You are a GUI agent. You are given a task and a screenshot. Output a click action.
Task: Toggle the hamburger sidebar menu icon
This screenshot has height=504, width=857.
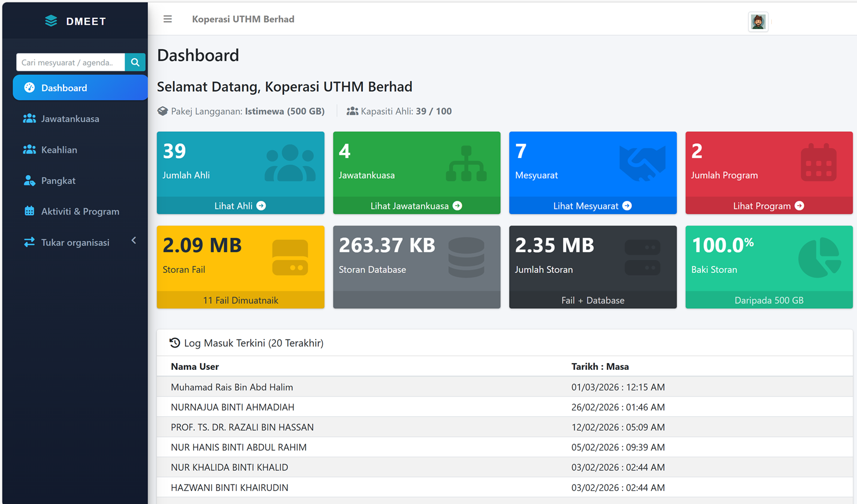167,19
